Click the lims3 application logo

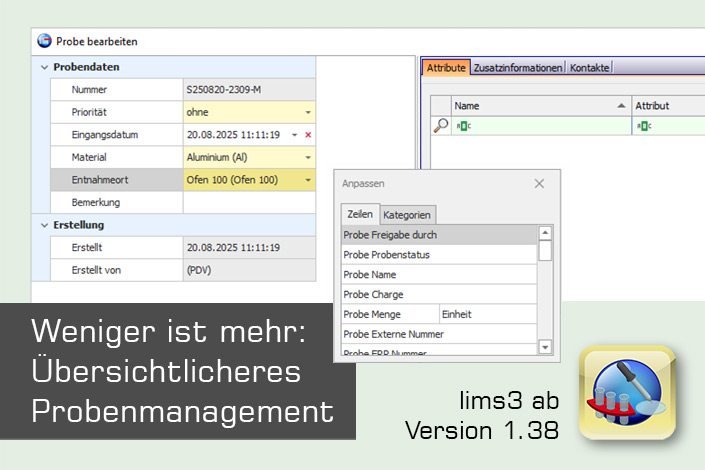coord(632,393)
